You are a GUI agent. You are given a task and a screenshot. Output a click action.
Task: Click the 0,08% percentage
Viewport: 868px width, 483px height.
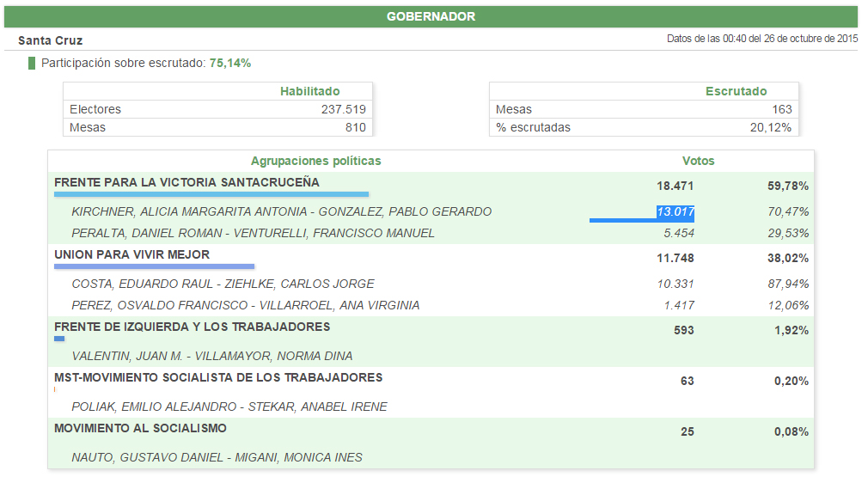(x=791, y=432)
